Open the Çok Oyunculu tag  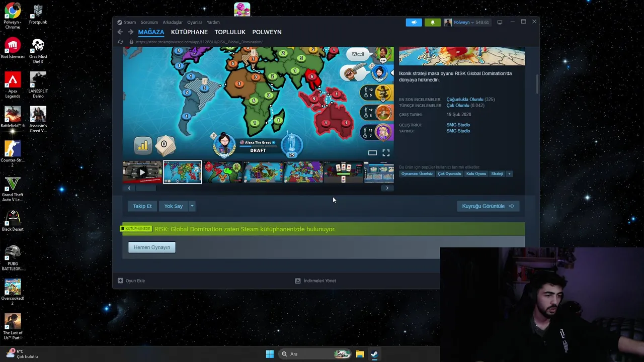tap(449, 174)
